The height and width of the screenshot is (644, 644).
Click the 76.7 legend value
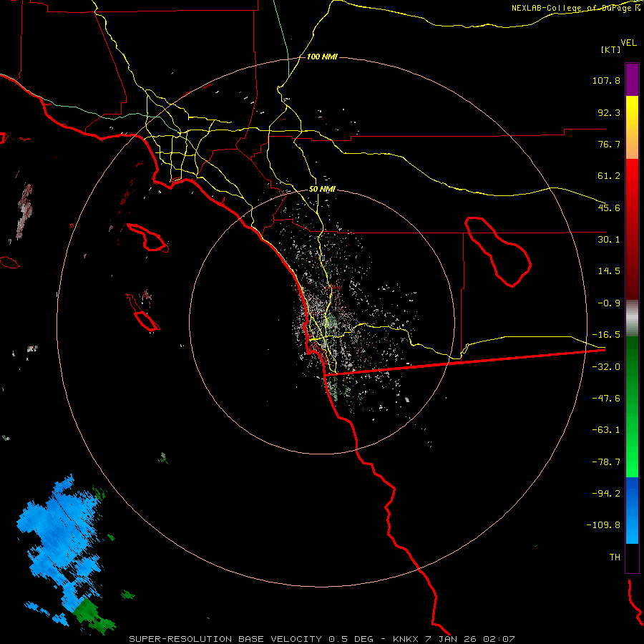(609, 144)
